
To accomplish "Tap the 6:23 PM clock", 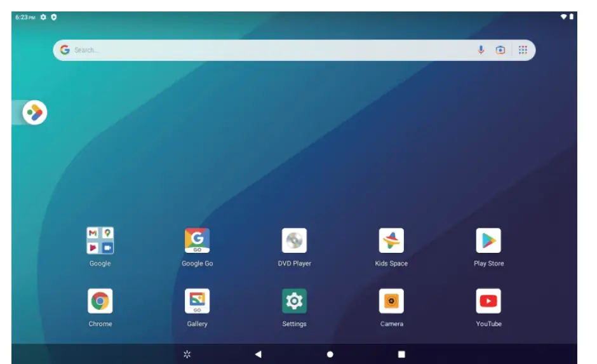I will click(25, 17).
